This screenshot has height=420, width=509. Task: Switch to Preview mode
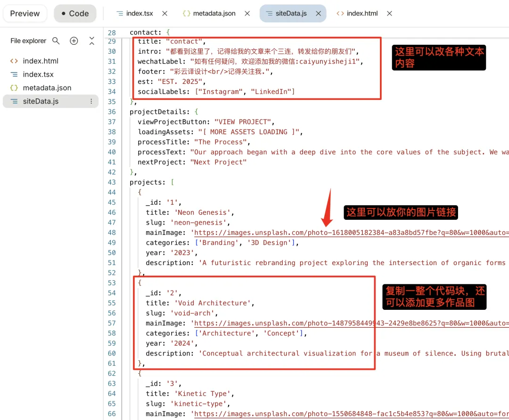coord(25,14)
